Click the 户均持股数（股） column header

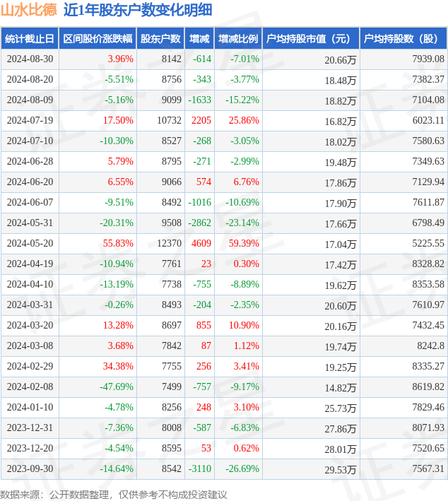point(403,39)
